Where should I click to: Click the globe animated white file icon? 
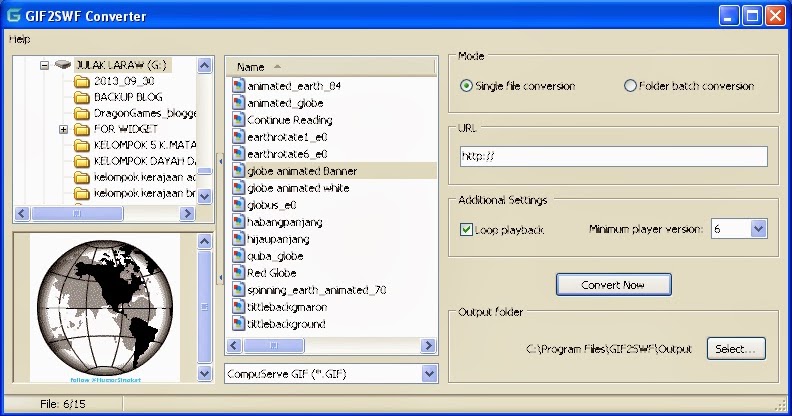pyautogui.click(x=238, y=188)
